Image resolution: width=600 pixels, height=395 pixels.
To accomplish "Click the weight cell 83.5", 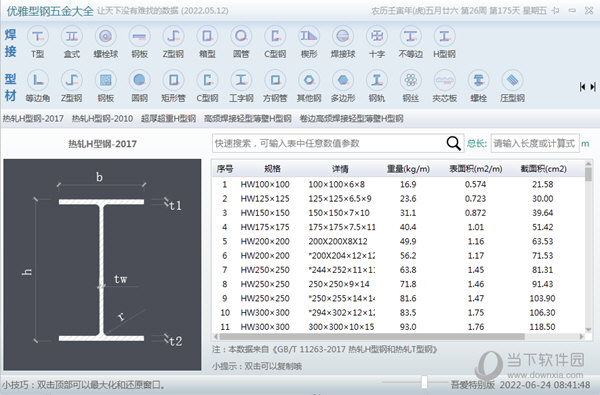I will (x=408, y=313).
